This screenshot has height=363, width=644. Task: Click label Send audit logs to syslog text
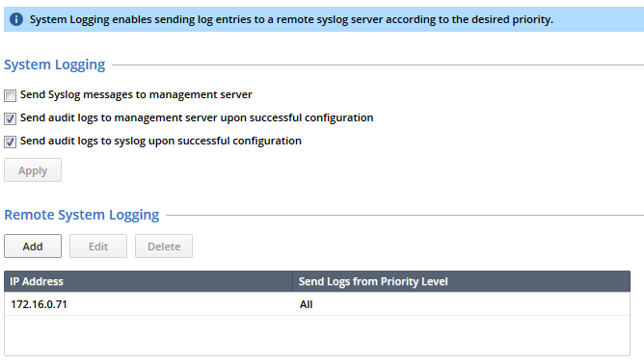click(x=161, y=142)
